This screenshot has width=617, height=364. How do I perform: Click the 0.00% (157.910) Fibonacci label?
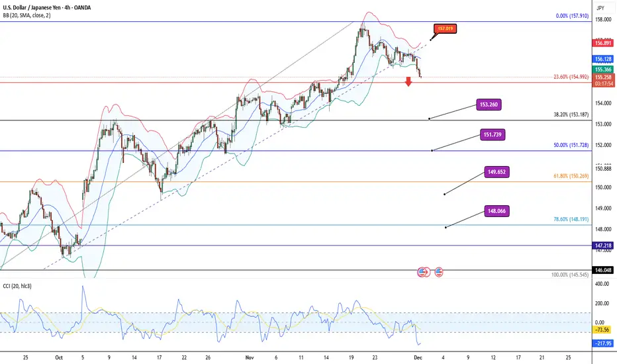click(x=572, y=16)
